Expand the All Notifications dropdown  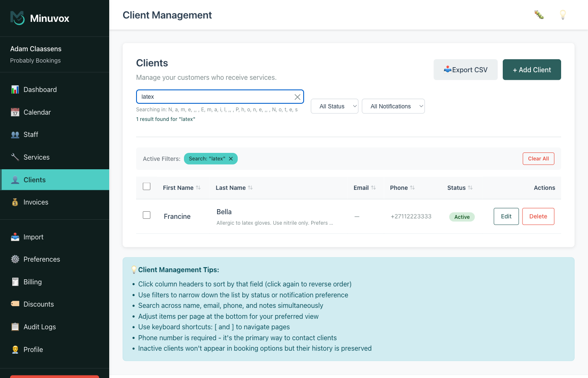click(393, 106)
